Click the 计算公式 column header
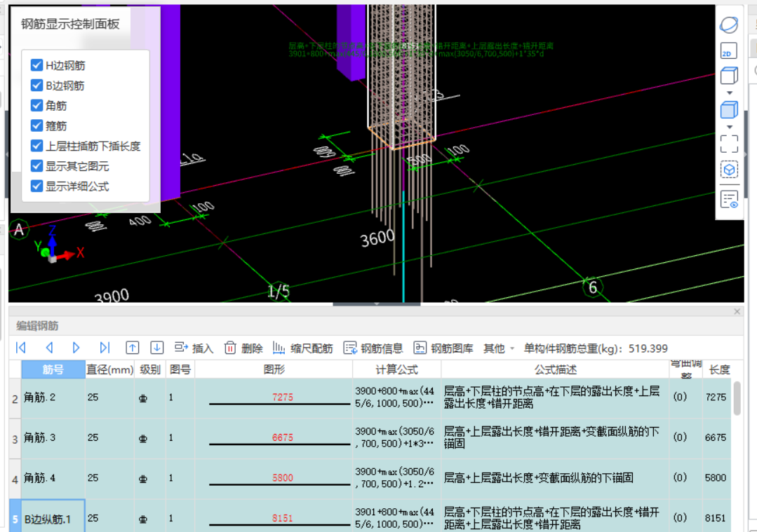The height and width of the screenshot is (532, 757). click(396, 369)
